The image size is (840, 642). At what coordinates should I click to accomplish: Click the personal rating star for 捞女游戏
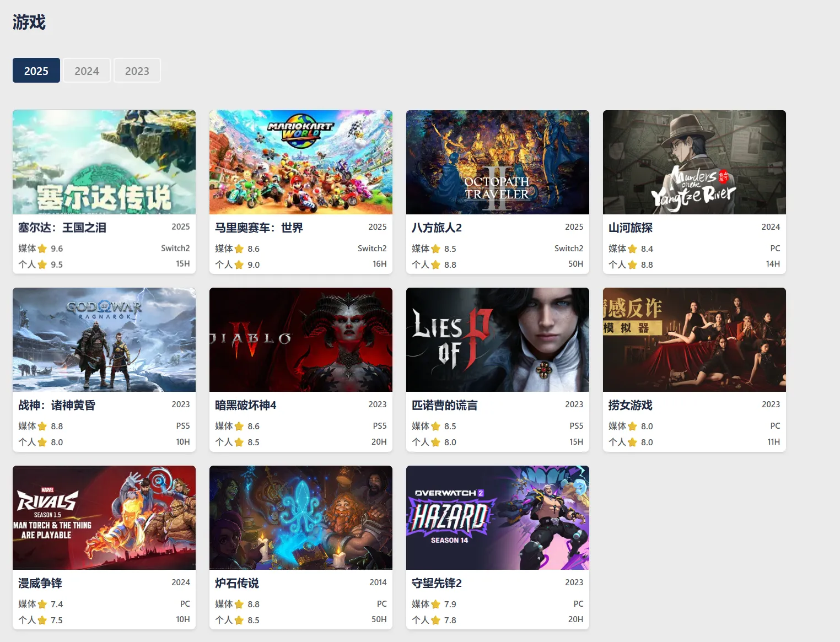click(x=633, y=442)
